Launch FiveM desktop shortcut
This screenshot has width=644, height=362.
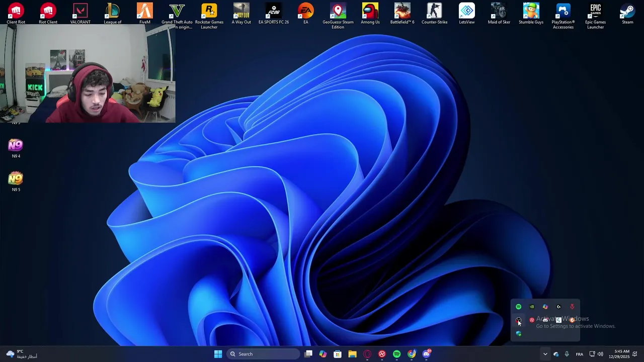[145, 14]
